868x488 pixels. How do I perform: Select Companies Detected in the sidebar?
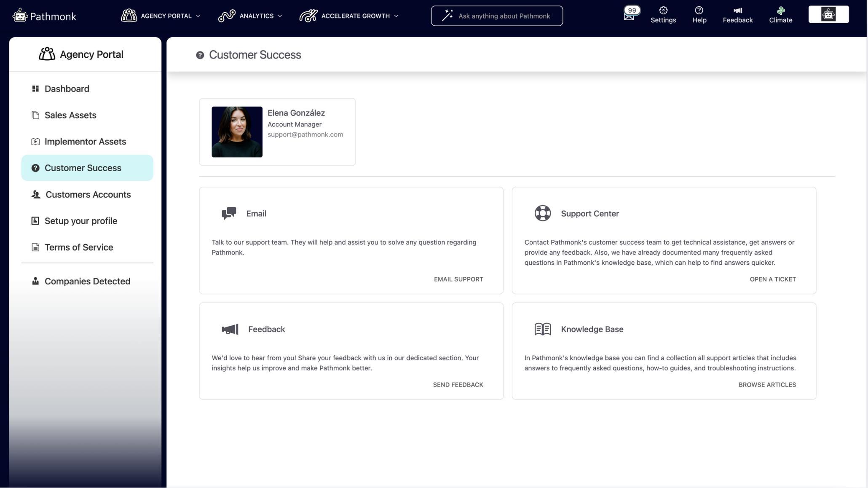click(87, 281)
